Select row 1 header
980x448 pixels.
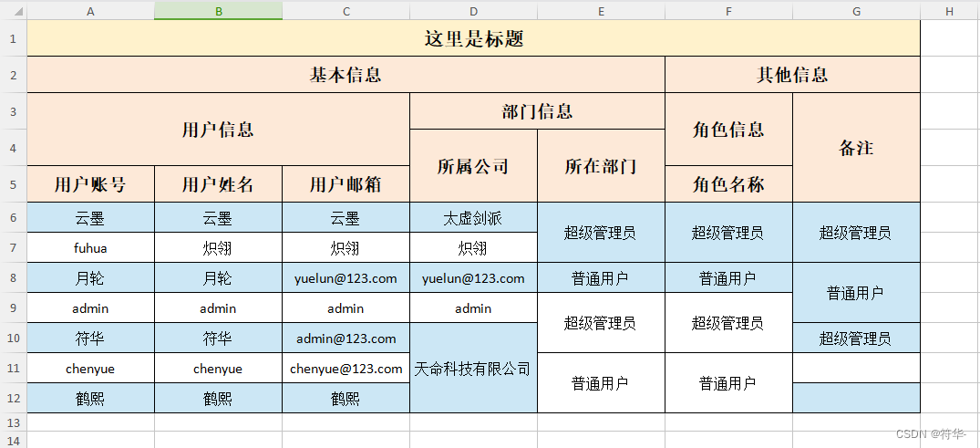point(13,38)
